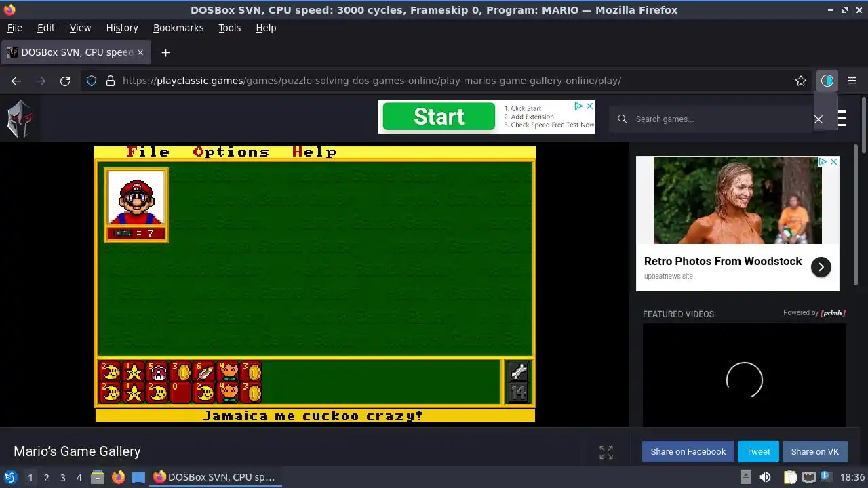Open Firefox View menu
The width and height of the screenshot is (868, 488).
pyautogui.click(x=80, y=28)
